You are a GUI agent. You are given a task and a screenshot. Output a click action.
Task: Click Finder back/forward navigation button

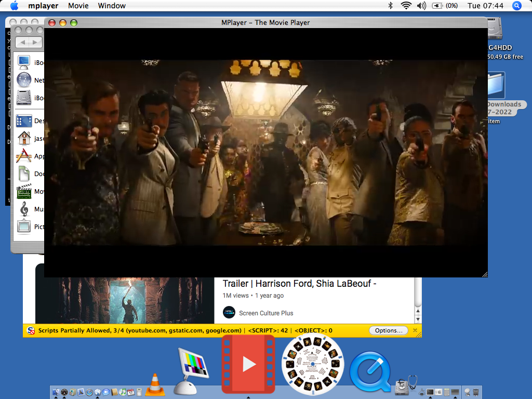tap(29, 43)
